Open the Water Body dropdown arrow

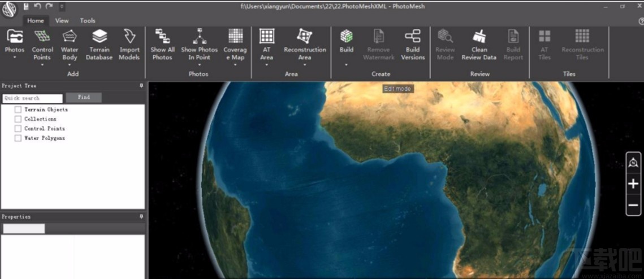[x=70, y=65]
